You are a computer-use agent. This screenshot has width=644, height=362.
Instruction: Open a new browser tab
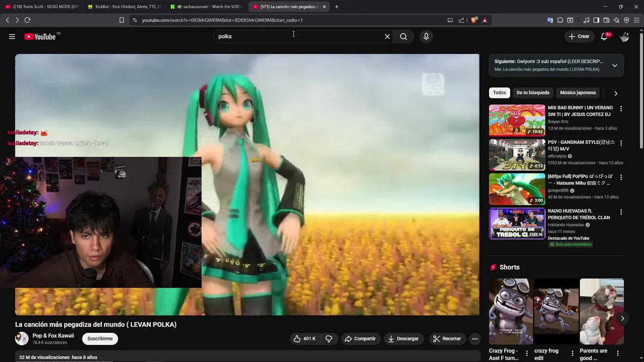coord(337,7)
